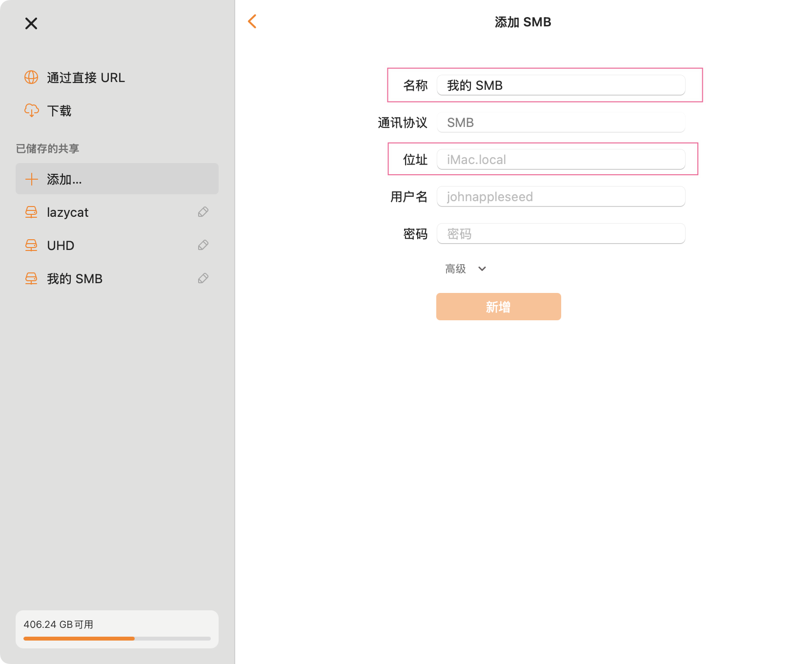Select the UHD saved share
The image size is (812, 664).
(x=61, y=246)
